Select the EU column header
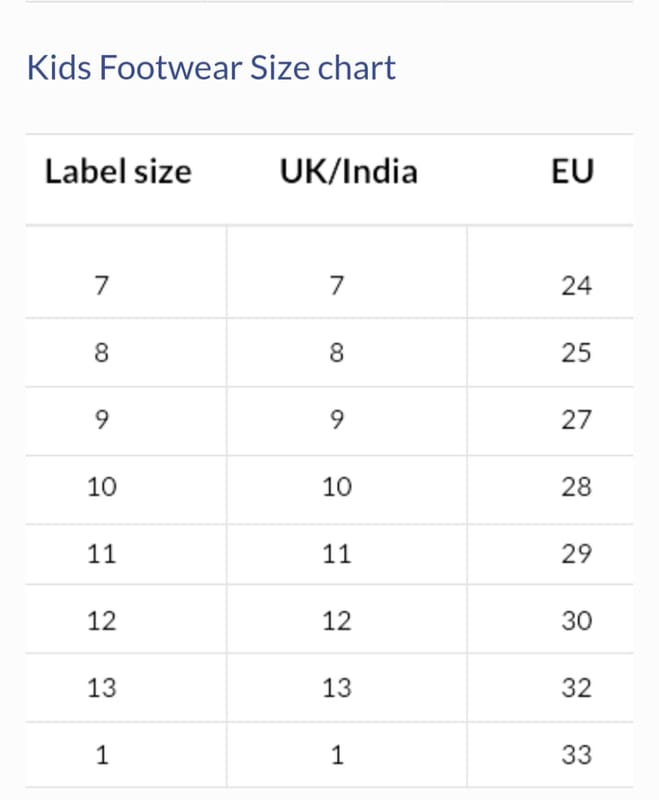This screenshot has width=659, height=800. pyautogui.click(x=572, y=172)
